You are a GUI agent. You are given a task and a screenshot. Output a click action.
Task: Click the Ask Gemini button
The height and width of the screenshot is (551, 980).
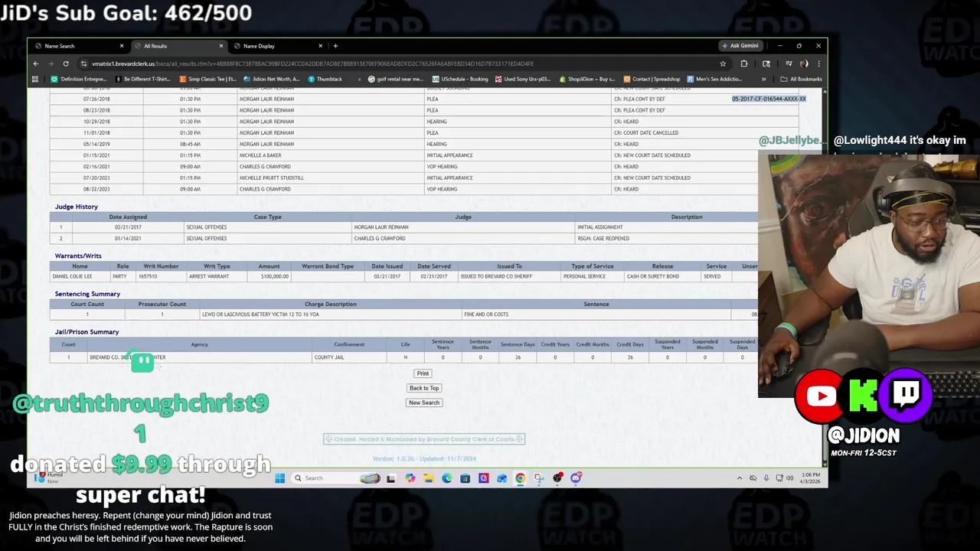point(740,46)
